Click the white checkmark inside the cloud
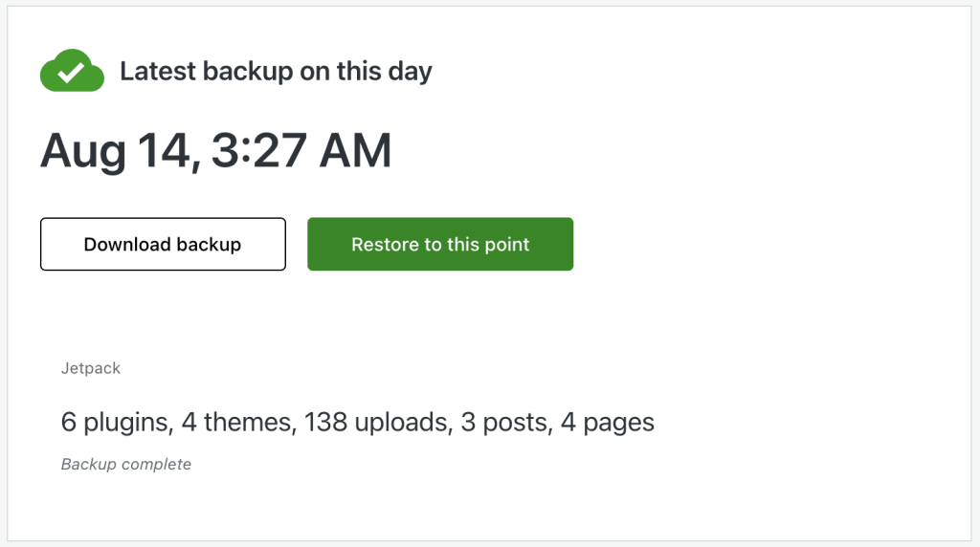 (x=71, y=73)
